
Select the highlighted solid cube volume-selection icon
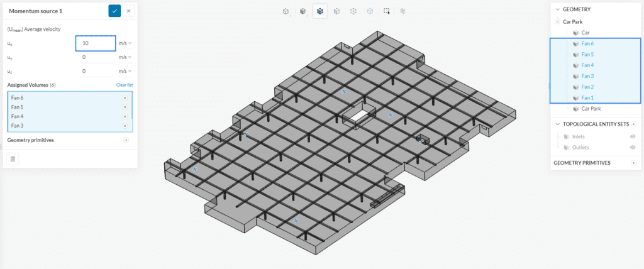coord(320,11)
